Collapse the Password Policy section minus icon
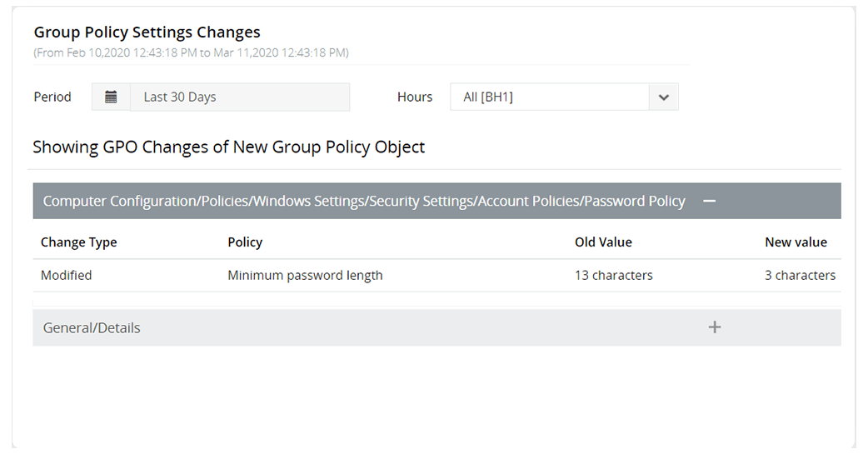The height and width of the screenshot is (454, 868). [x=709, y=201]
